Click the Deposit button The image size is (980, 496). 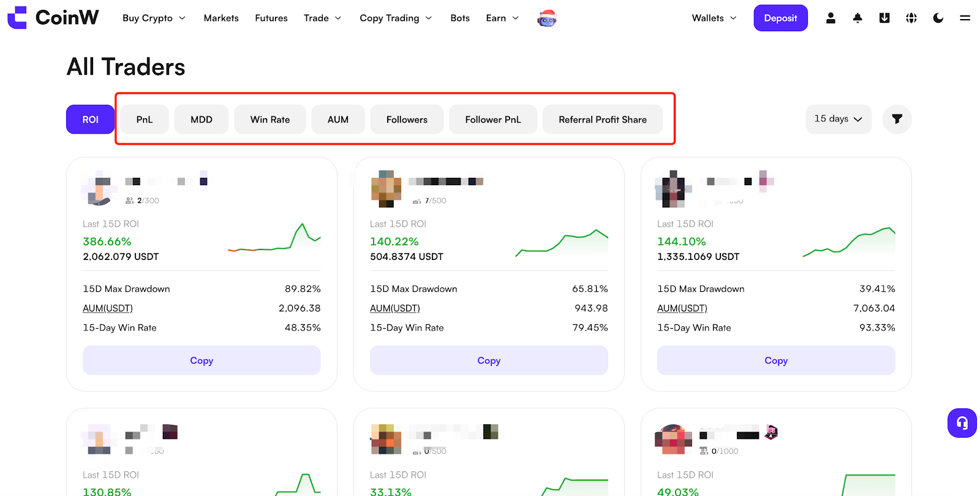(x=780, y=18)
